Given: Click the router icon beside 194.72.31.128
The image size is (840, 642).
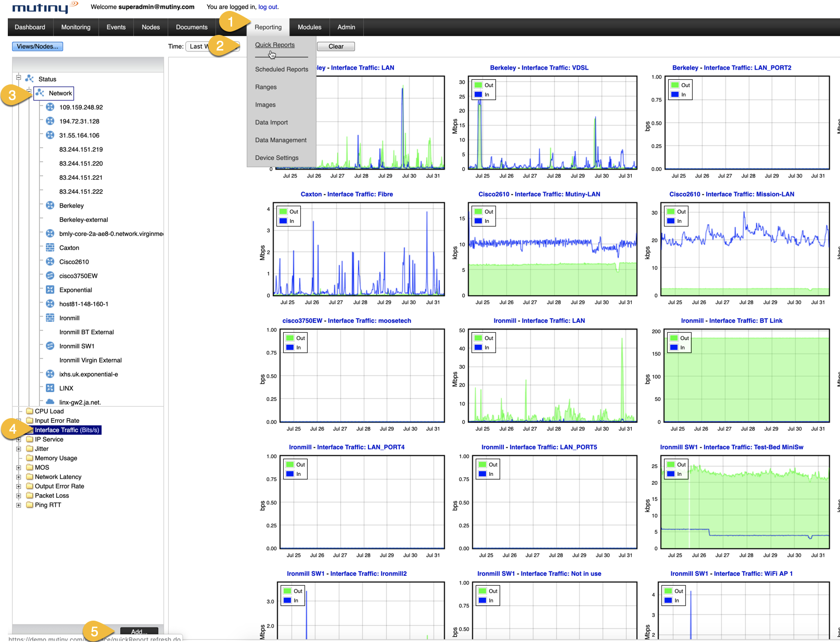Looking at the screenshot, I should (50, 121).
